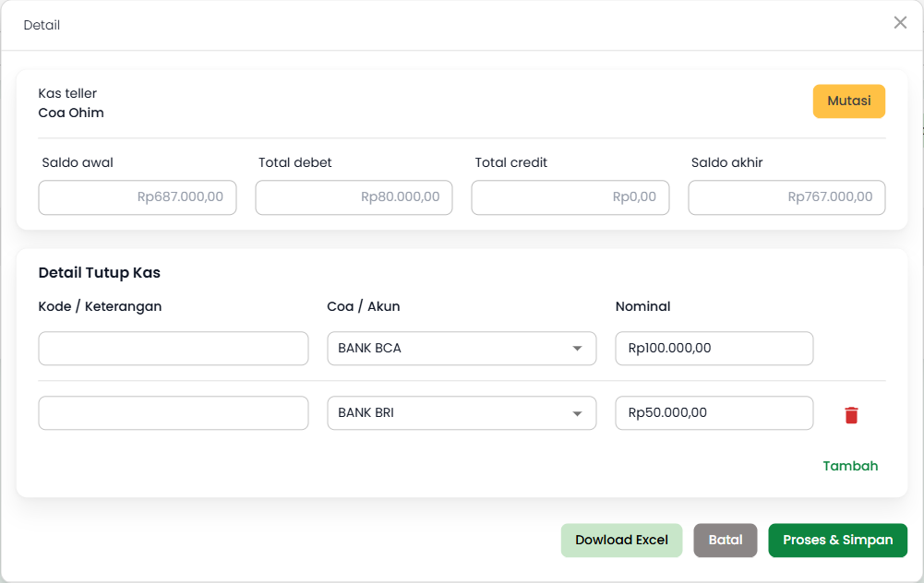Viewport: 924px width, 583px height.
Task: Select the Total credit input field
Action: point(570,197)
